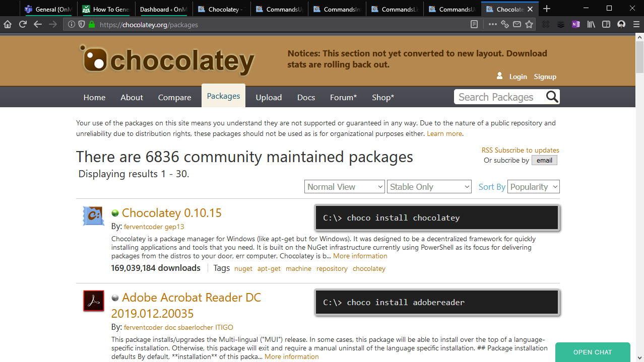Submit search with the magnifying glass

552,97
